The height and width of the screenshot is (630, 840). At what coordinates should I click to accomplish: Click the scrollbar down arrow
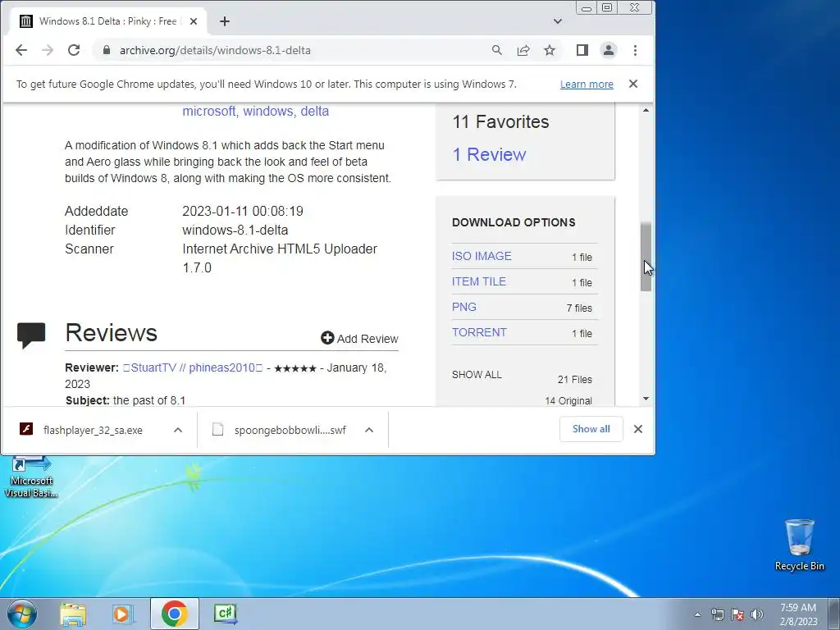pyautogui.click(x=646, y=399)
